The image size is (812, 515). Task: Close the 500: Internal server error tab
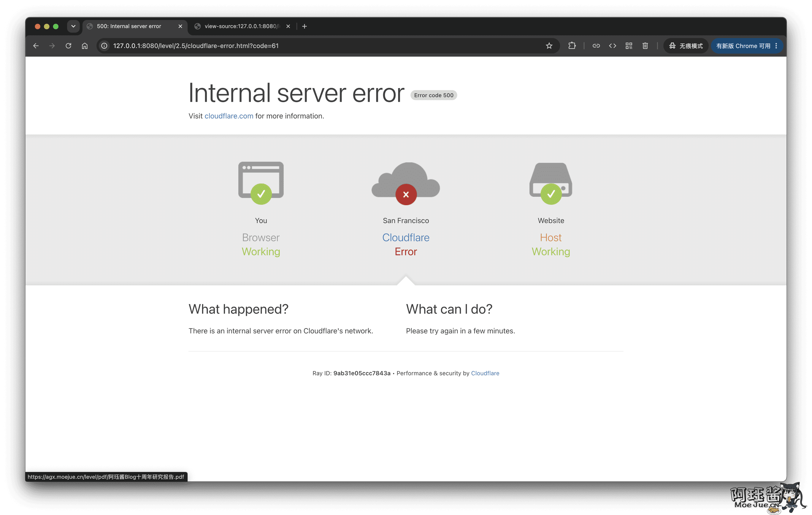(x=180, y=26)
